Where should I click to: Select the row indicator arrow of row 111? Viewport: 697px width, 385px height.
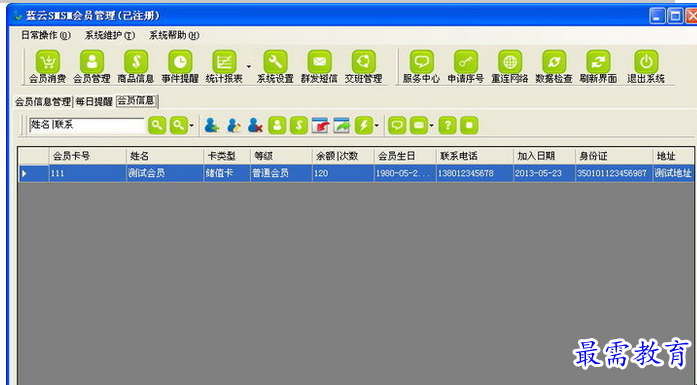(x=34, y=173)
